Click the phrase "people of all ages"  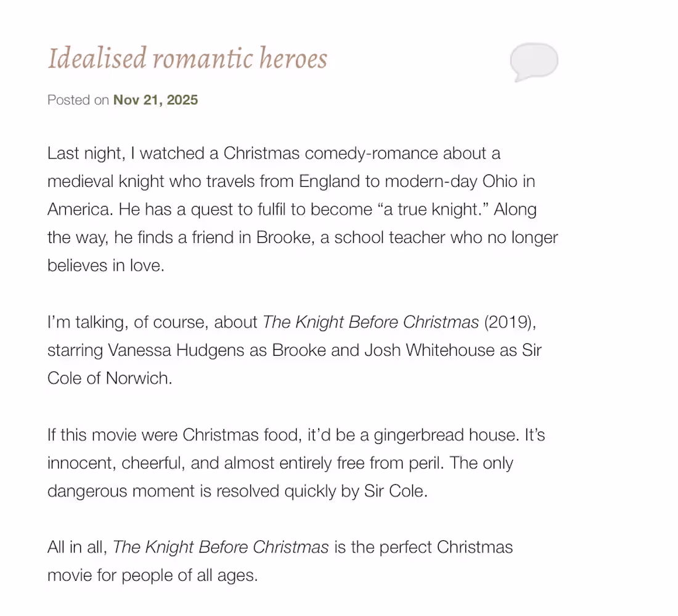pyautogui.click(x=189, y=575)
